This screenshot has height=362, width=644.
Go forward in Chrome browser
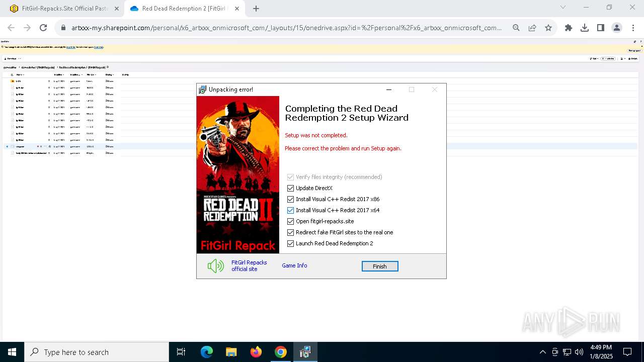point(27,28)
